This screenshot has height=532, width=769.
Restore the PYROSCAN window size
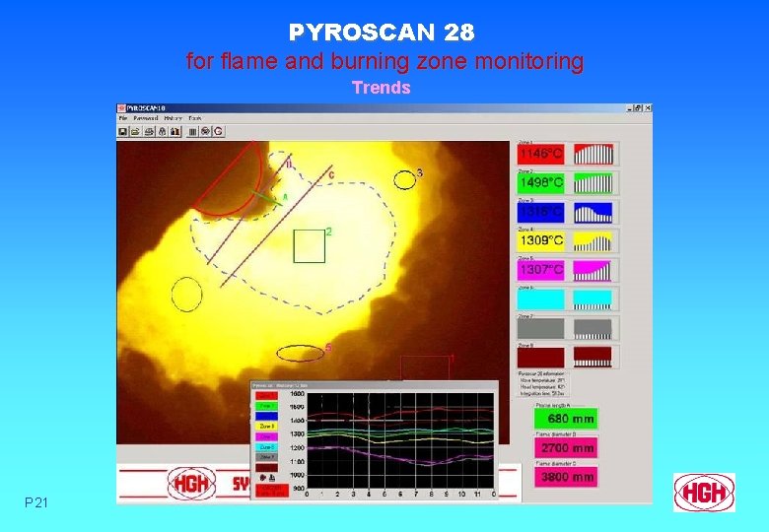[x=639, y=108]
